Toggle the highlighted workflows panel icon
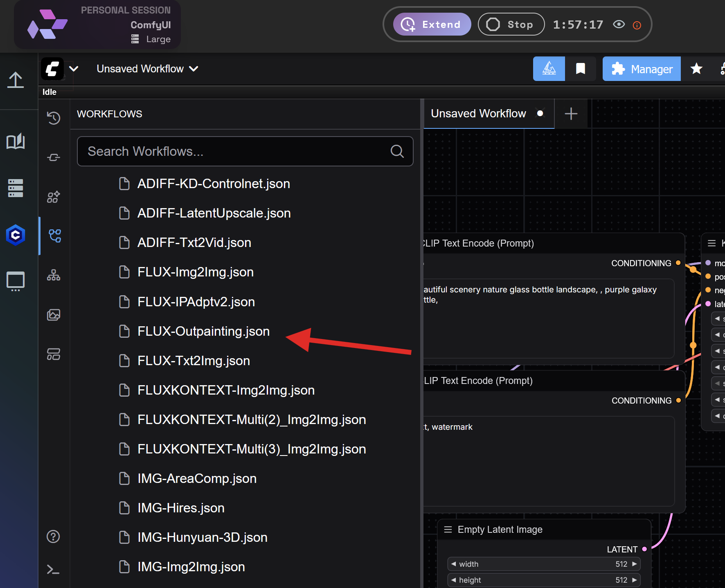 (x=54, y=235)
